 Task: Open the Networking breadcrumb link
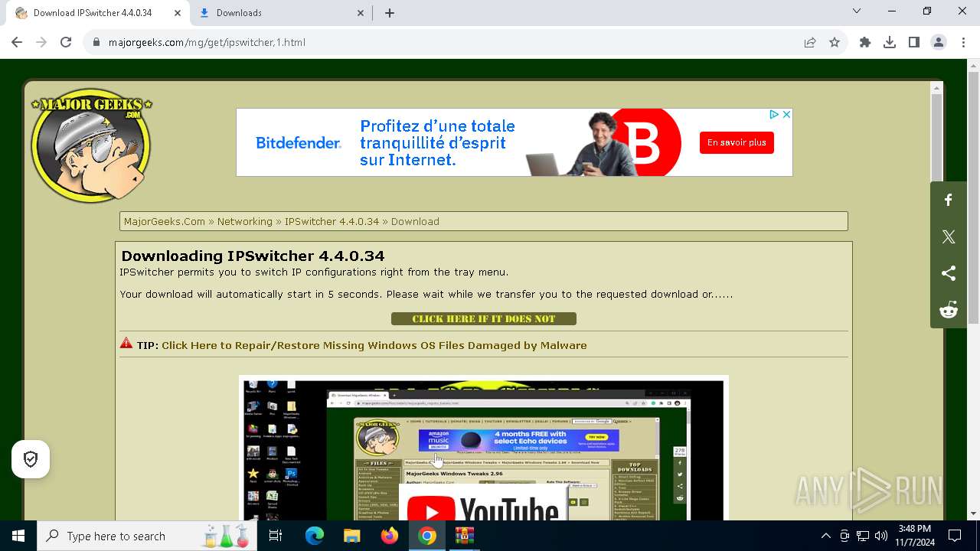coord(245,221)
